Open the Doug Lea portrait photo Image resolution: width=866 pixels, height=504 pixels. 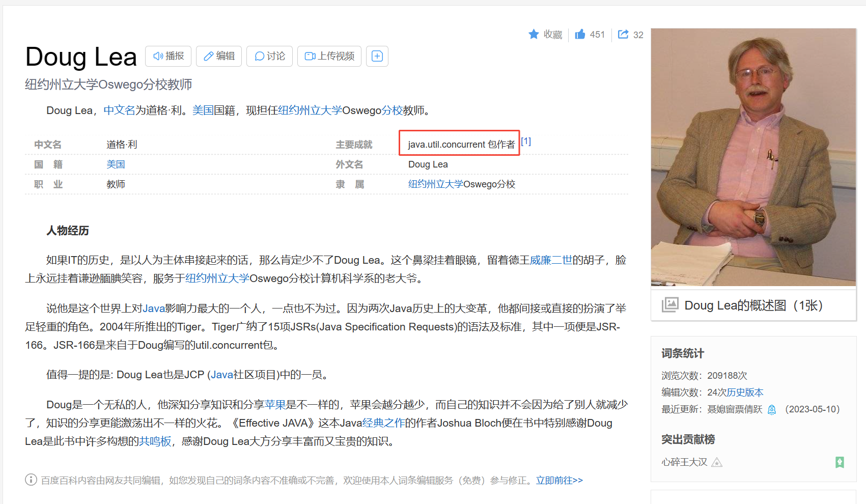pyautogui.click(x=753, y=157)
